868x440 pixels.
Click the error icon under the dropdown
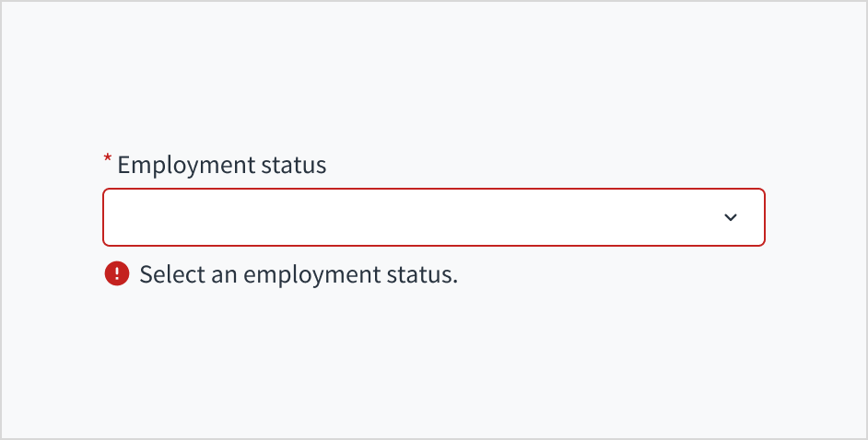(117, 274)
